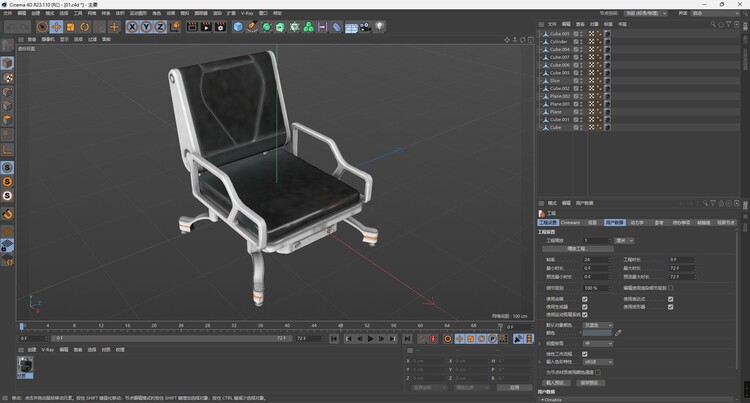This screenshot has height=403, width=750.
Task: Toggle the third checkbox under the 100 % field
Action: [x=585, y=315]
